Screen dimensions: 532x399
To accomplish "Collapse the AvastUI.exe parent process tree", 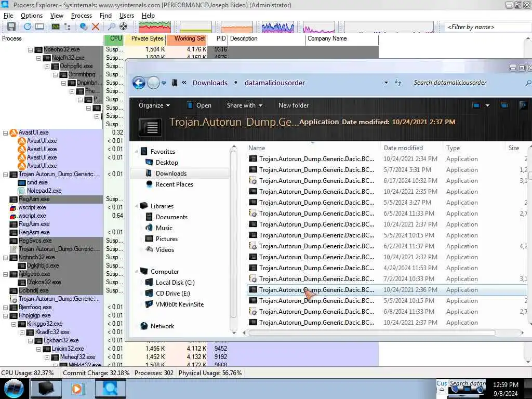I will pos(5,133).
